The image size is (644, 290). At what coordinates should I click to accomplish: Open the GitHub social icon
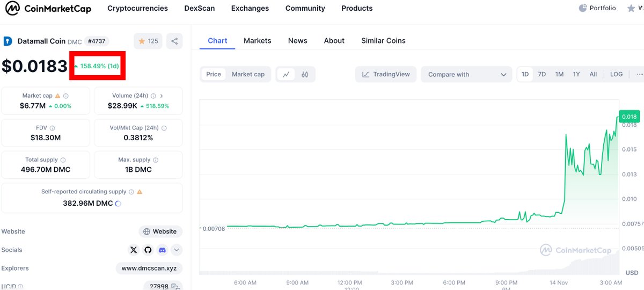pyautogui.click(x=148, y=250)
